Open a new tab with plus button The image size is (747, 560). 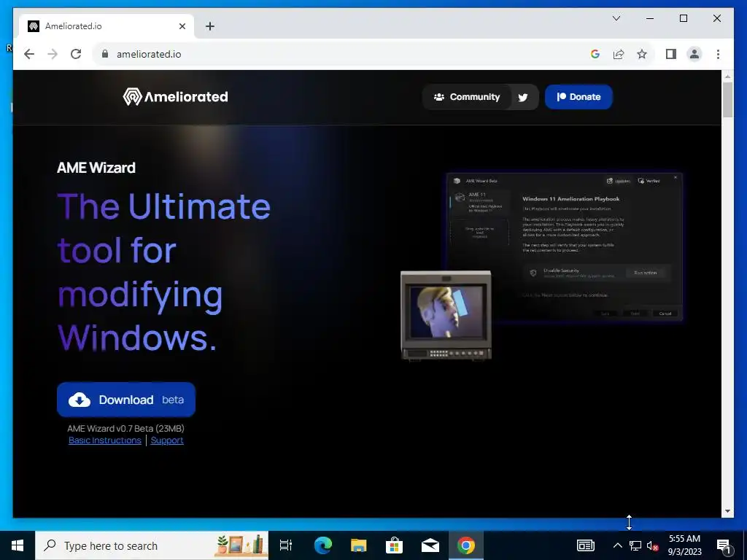(x=210, y=26)
